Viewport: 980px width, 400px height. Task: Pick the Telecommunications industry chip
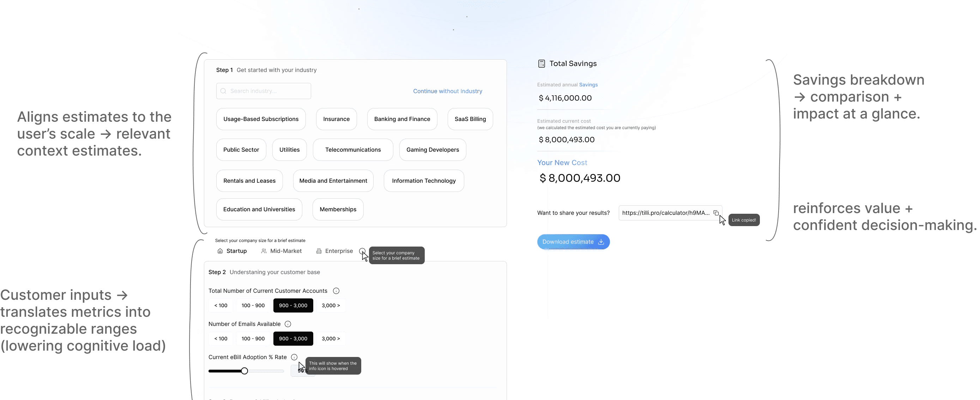tap(353, 150)
